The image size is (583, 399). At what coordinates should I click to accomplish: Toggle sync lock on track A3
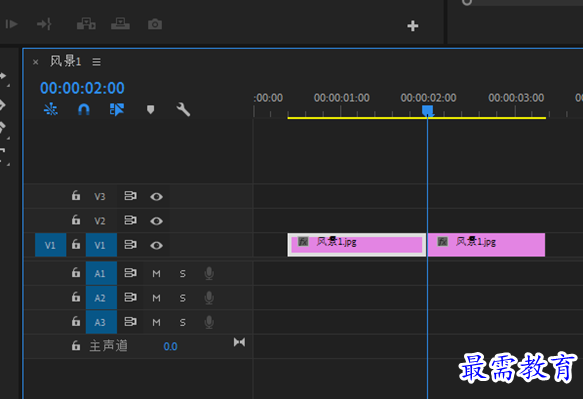pyautogui.click(x=130, y=322)
